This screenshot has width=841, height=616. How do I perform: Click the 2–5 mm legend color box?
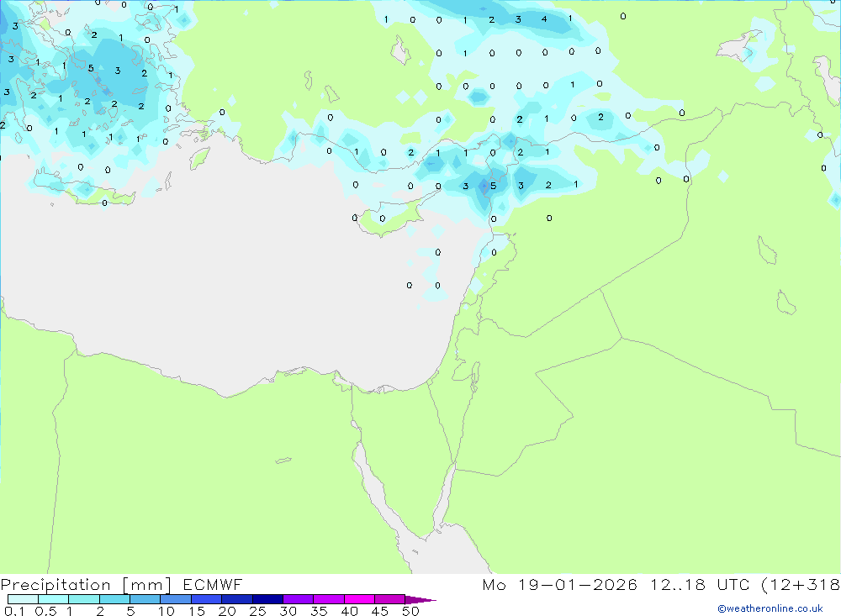114,599
